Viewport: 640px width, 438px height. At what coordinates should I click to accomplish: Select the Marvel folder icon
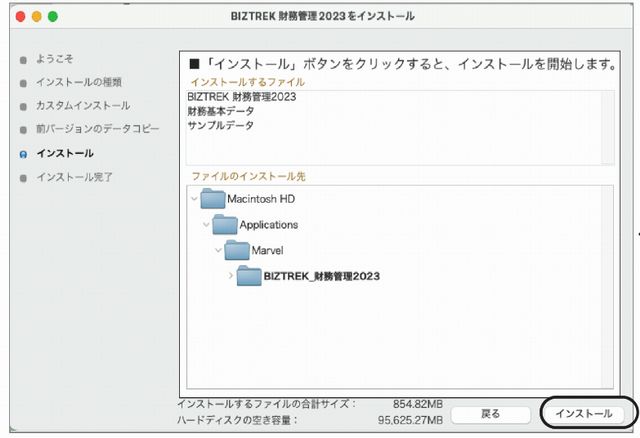(237, 250)
